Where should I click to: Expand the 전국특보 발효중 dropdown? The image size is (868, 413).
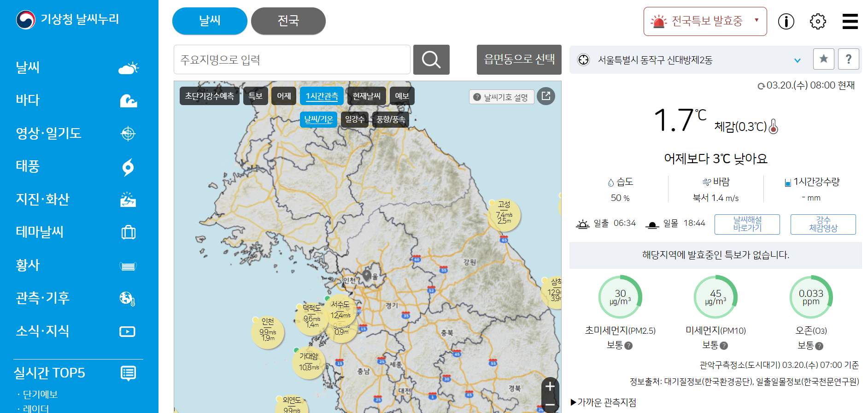705,21
